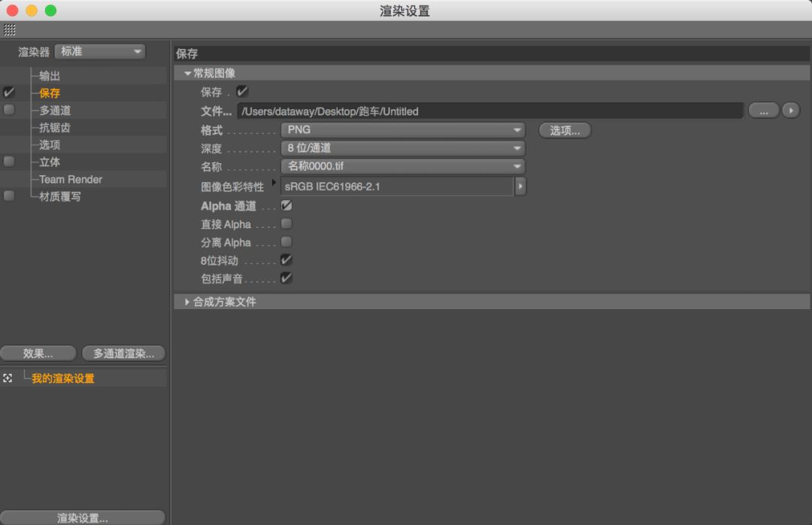This screenshot has height=525, width=812.
Task: Click the arrow button right of file path
Action: point(791,111)
